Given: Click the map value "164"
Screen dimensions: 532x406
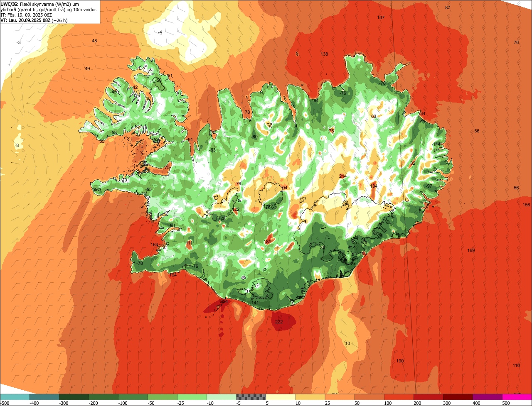Looking at the screenshot, I should point(154,245).
